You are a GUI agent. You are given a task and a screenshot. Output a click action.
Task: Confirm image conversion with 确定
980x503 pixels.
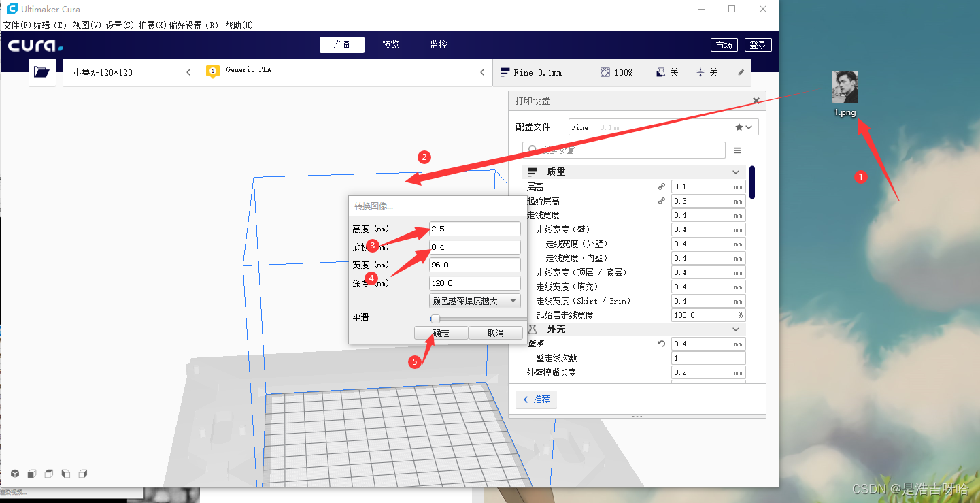[441, 333]
